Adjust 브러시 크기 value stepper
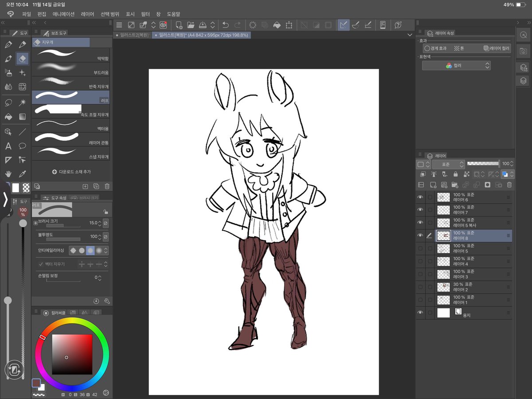Screen dimensions: 532x399 tap(100, 223)
